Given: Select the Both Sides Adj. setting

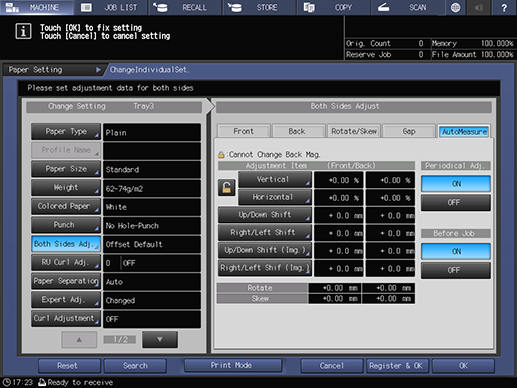Looking at the screenshot, I should 66,244.
